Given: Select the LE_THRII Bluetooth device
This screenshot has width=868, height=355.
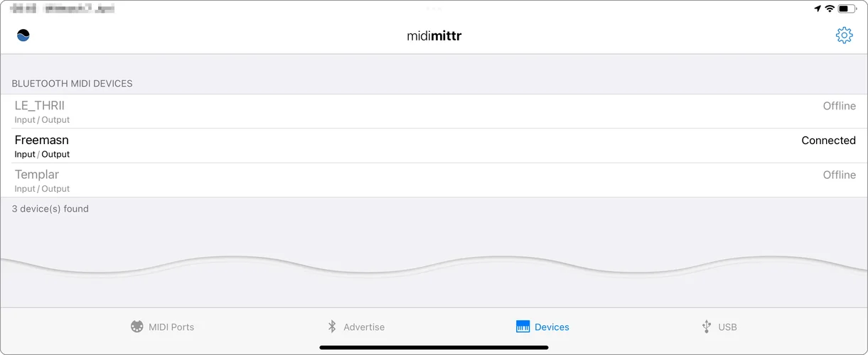Looking at the screenshot, I should tap(40, 106).
